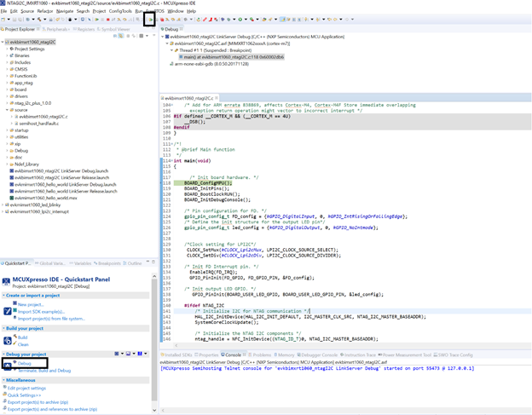Click the Open folder toolbar icon
Image resolution: width=532 pixels, height=415 pixels.
tap(264, 20)
